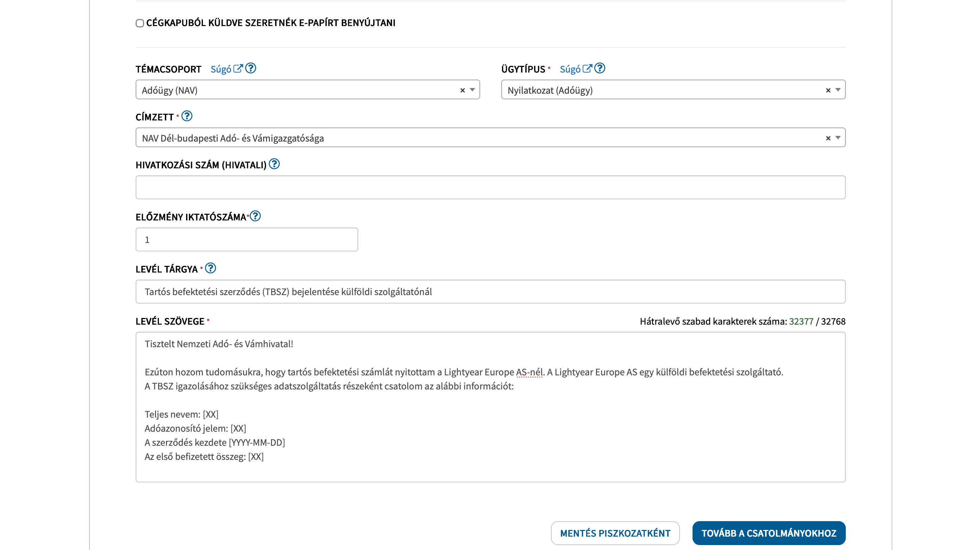Expand the Ügytípus dropdown arrow

838,90
